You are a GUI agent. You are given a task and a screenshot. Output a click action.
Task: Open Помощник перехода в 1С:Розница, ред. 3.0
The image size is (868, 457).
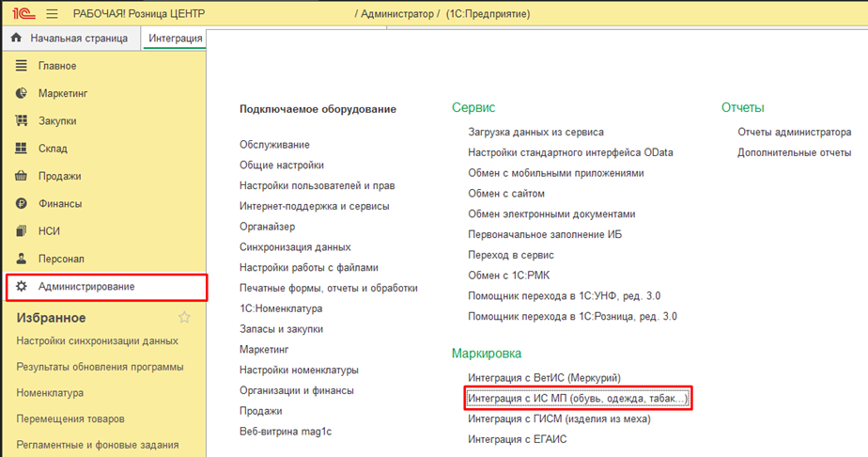[x=572, y=317]
